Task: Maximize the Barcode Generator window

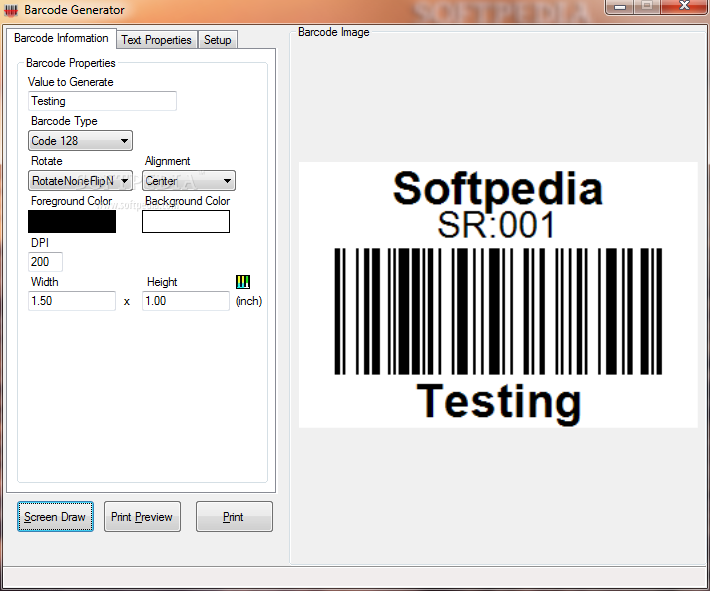Action: click(x=648, y=7)
